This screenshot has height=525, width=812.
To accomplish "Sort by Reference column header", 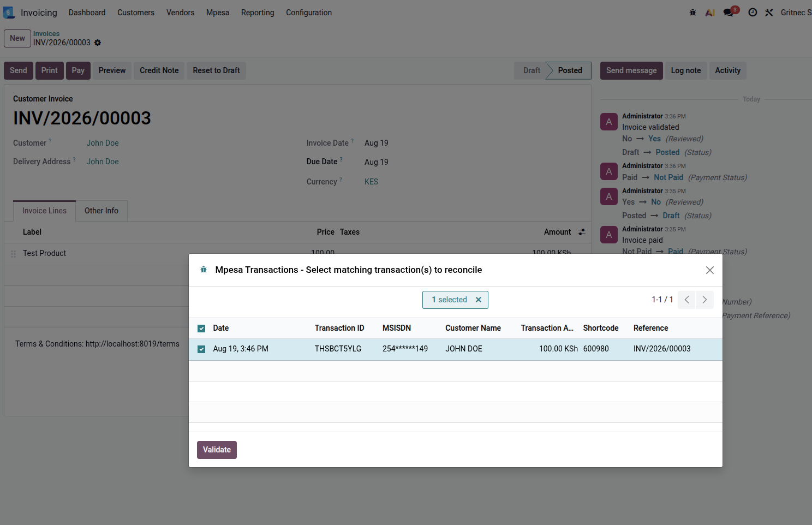I will tap(651, 328).
